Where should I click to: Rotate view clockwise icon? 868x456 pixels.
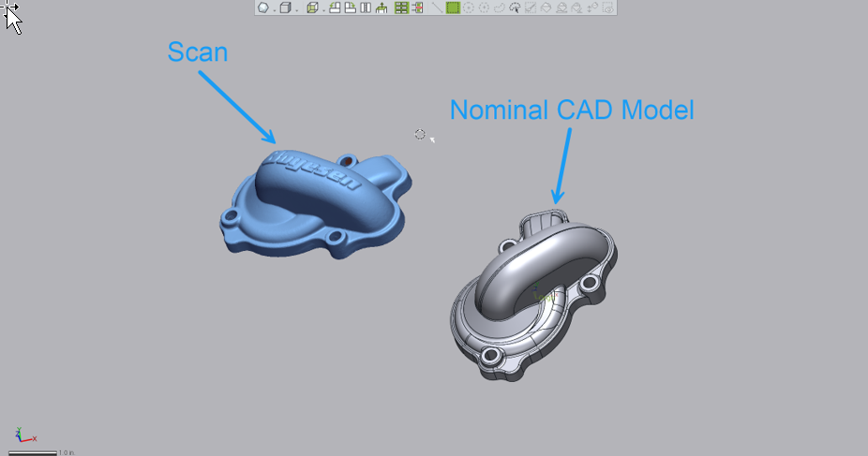click(x=351, y=7)
